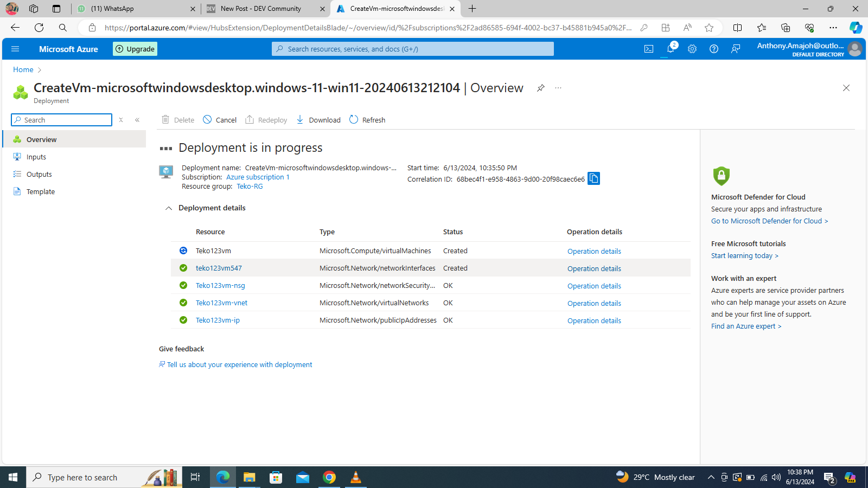Open the browser Settings and more menu
The height and width of the screenshot is (488, 868).
coord(833,28)
